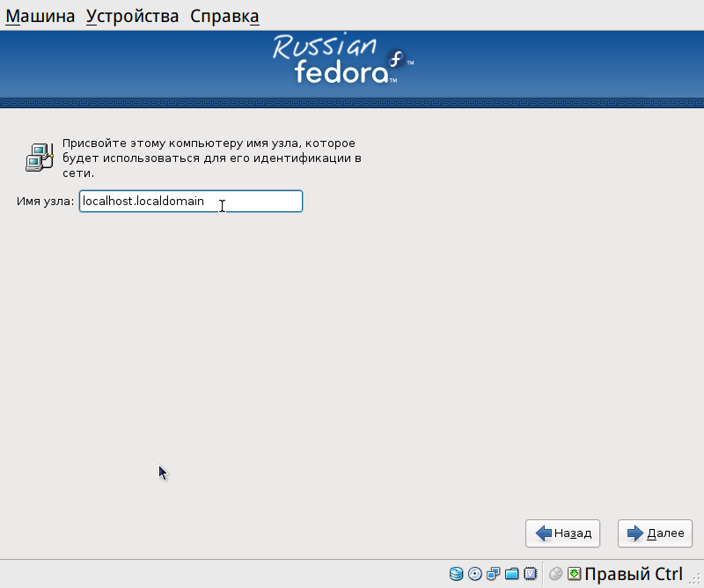The image size is (704, 588).
Task: Click the window resize grip corner
Action: click(x=696, y=579)
